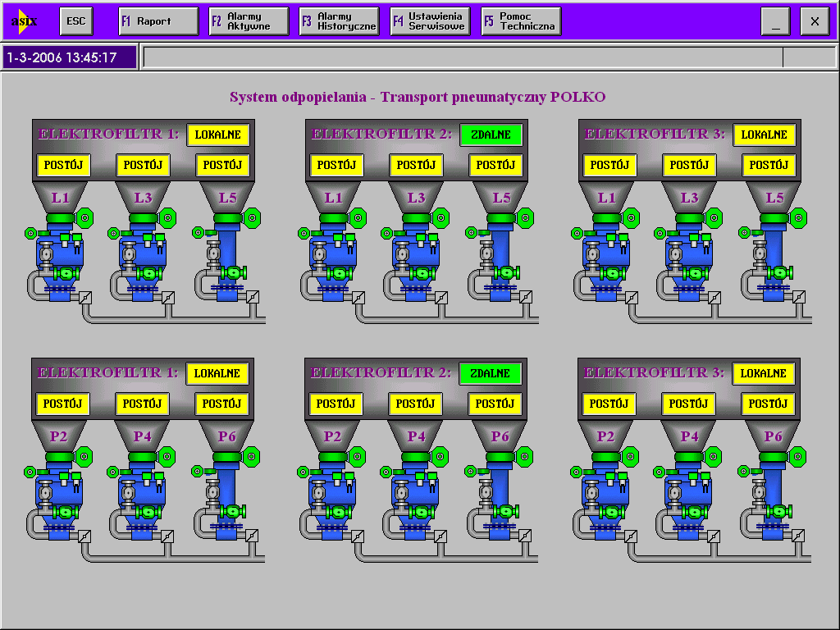The height and width of the screenshot is (630, 840).
Task: Open the P6 pump of Elektrofiltr 2
Action: (498, 501)
